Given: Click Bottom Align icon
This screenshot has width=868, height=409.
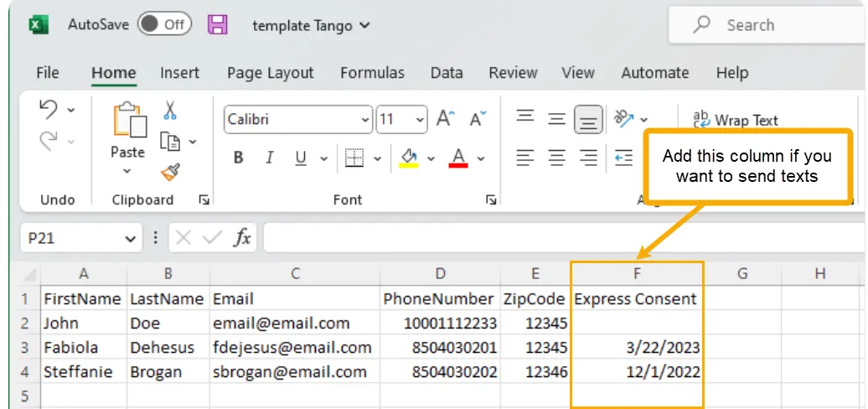Looking at the screenshot, I should 588,120.
